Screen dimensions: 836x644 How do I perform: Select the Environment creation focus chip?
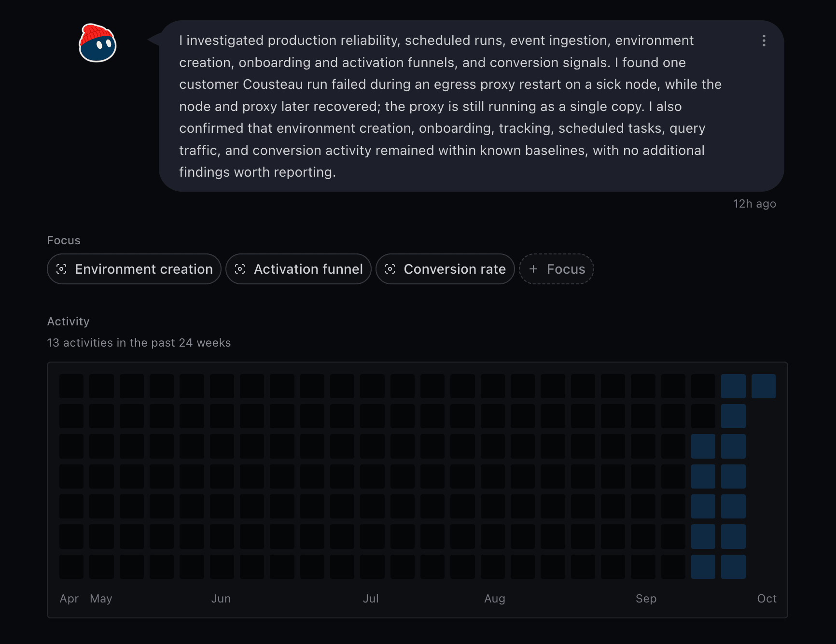134,269
